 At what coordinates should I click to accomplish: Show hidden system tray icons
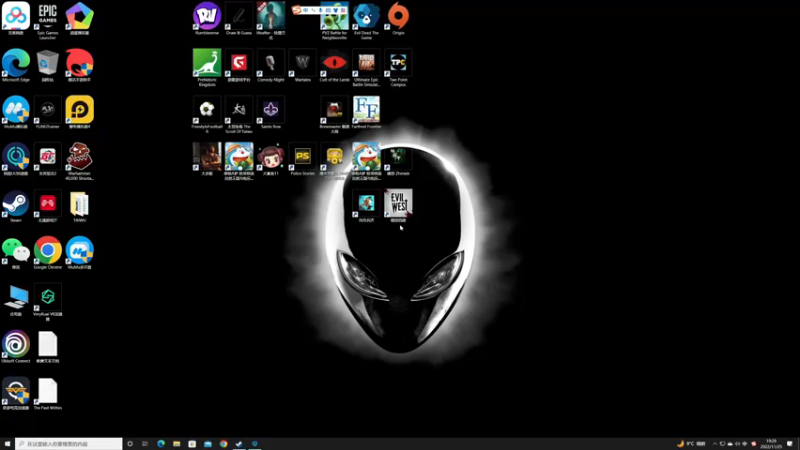click(x=714, y=444)
